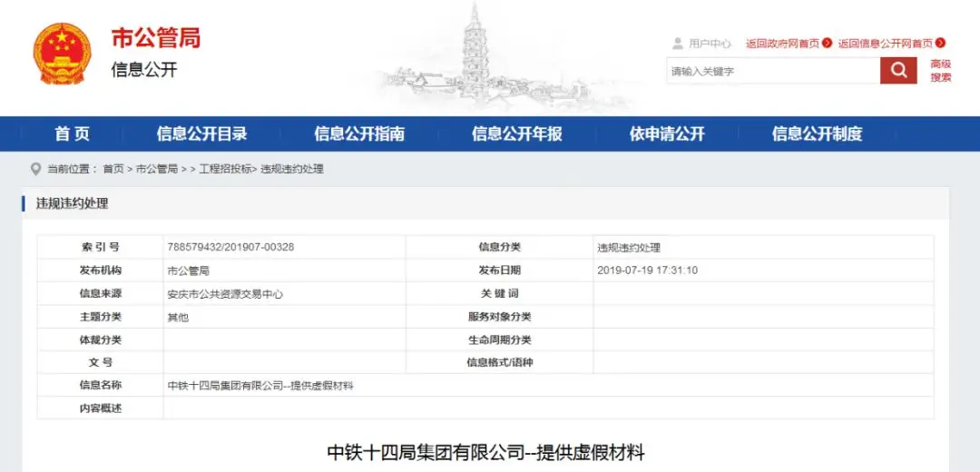The image size is (980, 472).
Task: Click the large article title heading
Action: (485, 452)
